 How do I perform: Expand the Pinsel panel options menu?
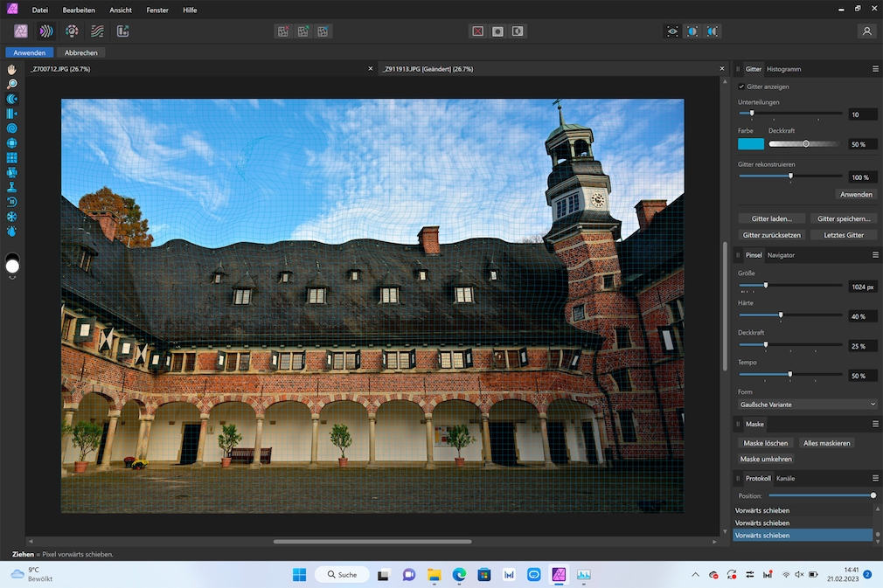pyautogui.click(x=875, y=255)
